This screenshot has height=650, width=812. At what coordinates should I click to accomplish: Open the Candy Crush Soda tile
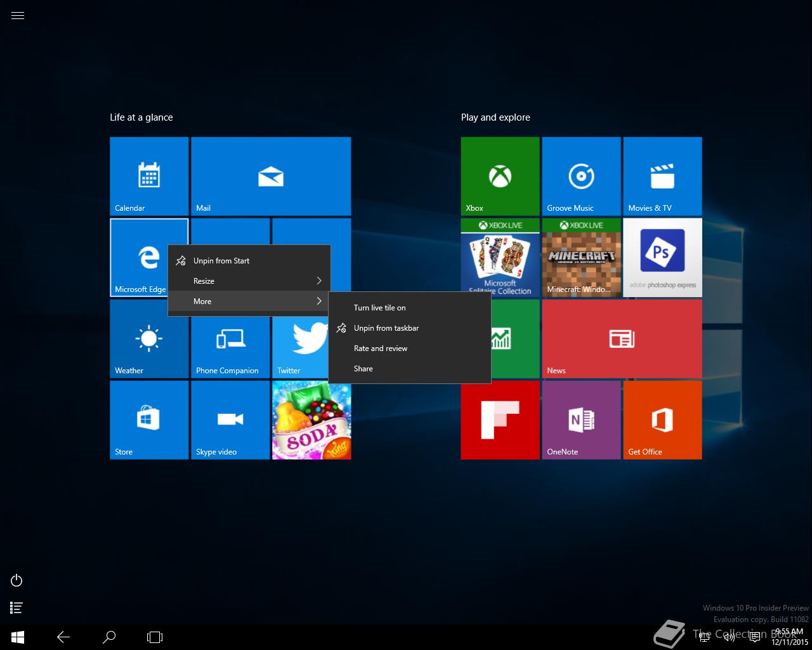(x=311, y=421)
